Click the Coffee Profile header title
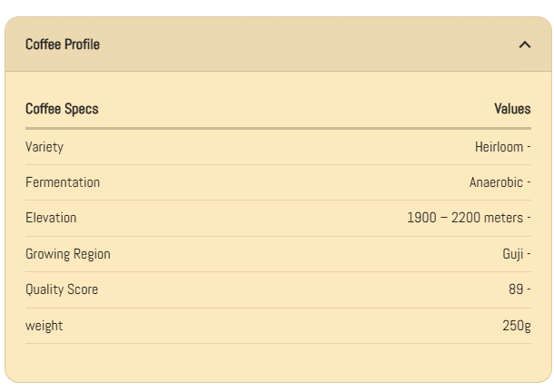 coord(63,44)
